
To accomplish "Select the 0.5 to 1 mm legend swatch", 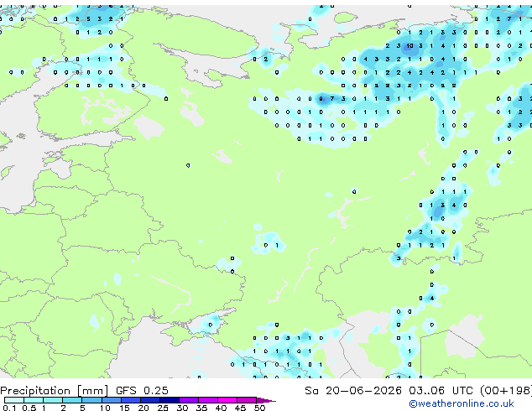I will click(x=34, y=400).
